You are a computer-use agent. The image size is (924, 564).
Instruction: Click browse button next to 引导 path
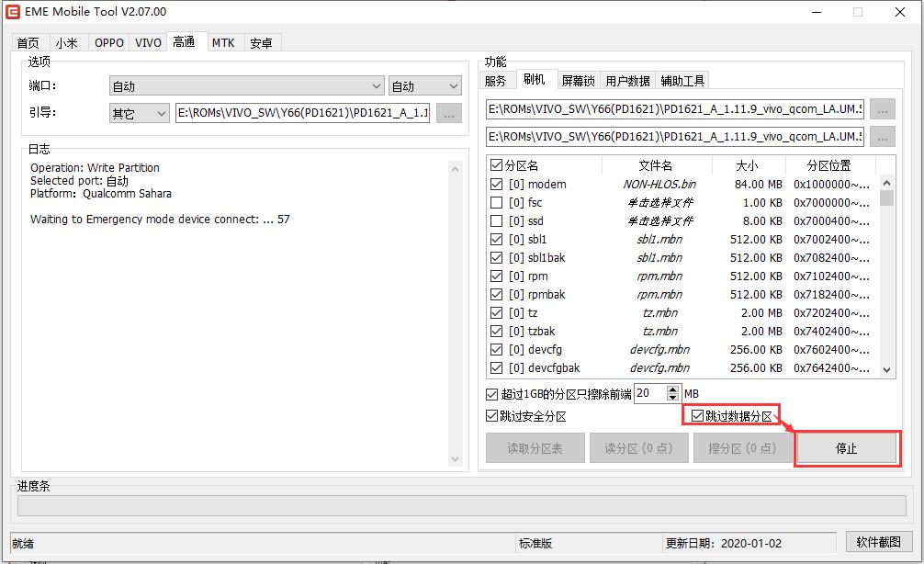(448, 114)
